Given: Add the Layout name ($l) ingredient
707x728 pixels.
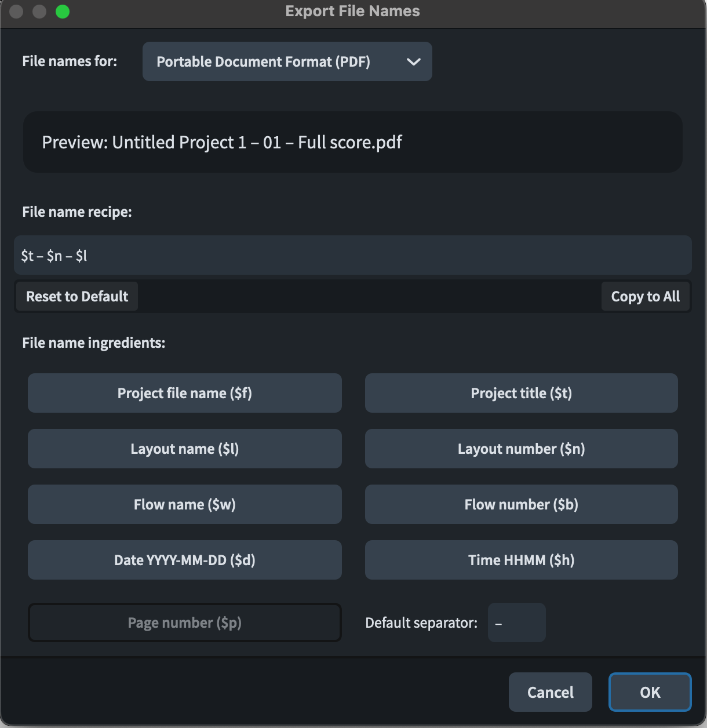Looking at the screenshot, I should (x=184, y=449).
